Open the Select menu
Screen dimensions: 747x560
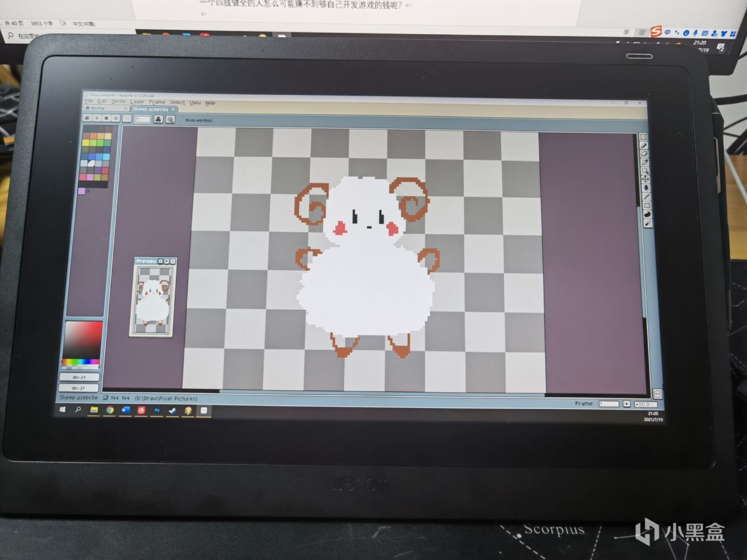click(x=177, y=103)
